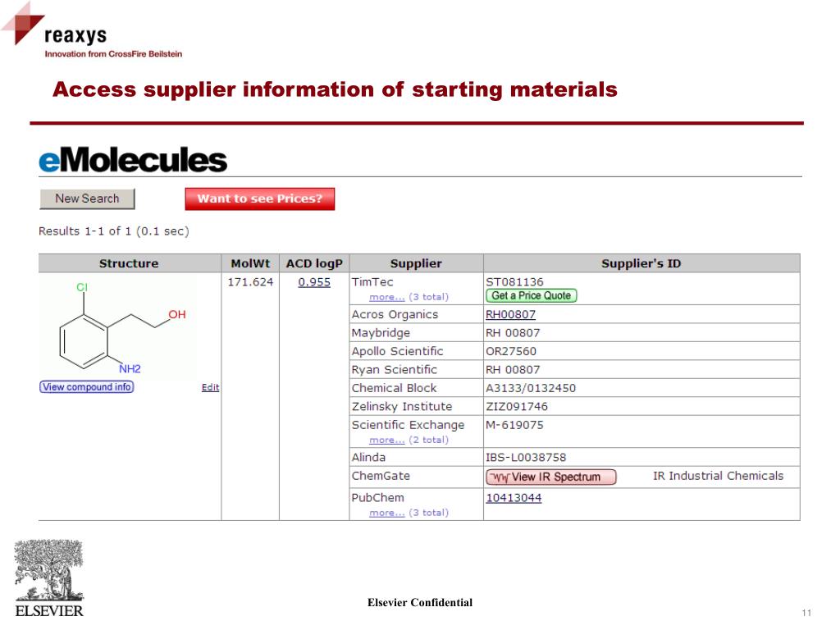Click Get a Price Quote button

coord(531,295)
